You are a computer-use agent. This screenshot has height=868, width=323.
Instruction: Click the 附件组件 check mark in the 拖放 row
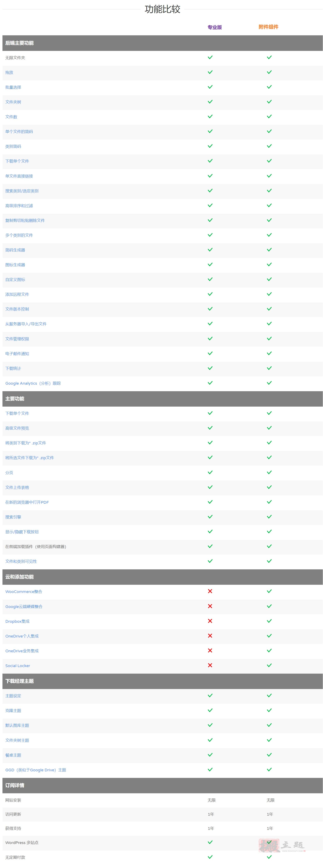[269, 72]
